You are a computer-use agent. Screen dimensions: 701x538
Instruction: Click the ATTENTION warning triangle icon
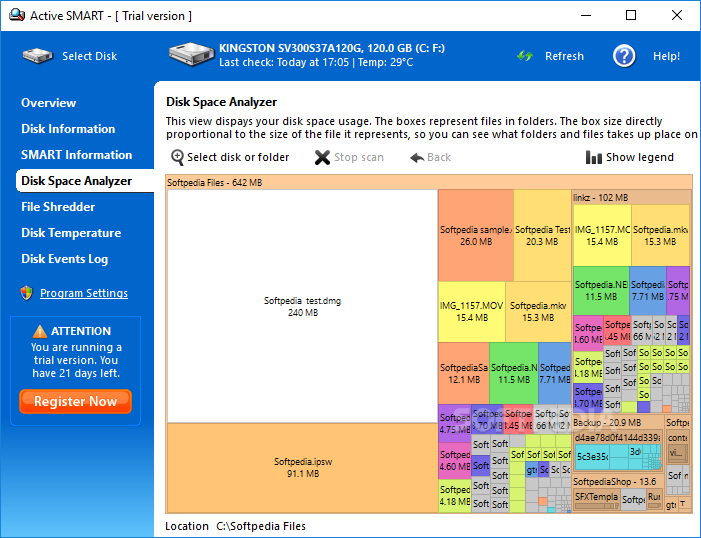[39, 331]
